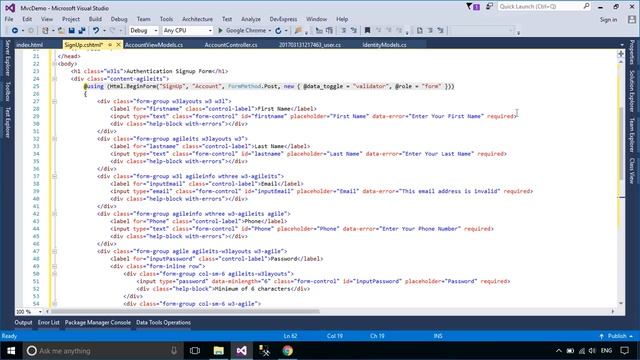
Task: Click the volume speaker tray icon
Action: click(592, 351)
